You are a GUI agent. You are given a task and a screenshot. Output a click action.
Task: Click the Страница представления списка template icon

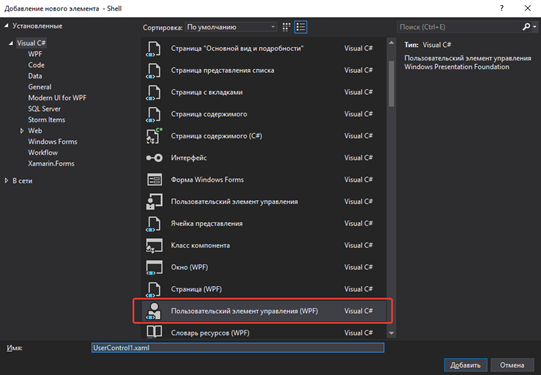[x=154, y=70]
